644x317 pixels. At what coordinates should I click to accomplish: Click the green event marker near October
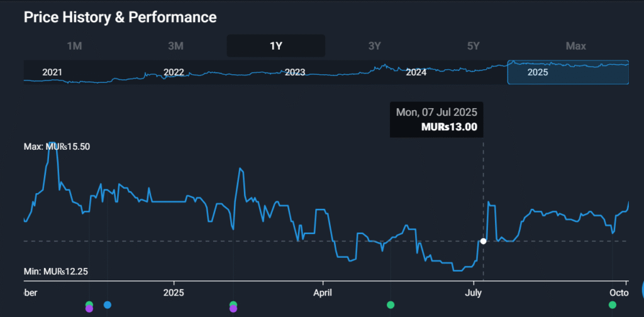click(613, 305)
